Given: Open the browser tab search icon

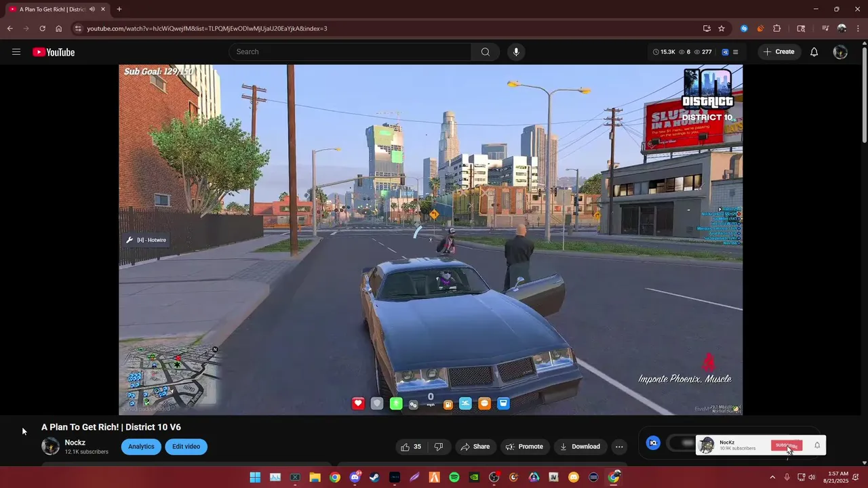Looking at the screenshot, I should 801,28.
